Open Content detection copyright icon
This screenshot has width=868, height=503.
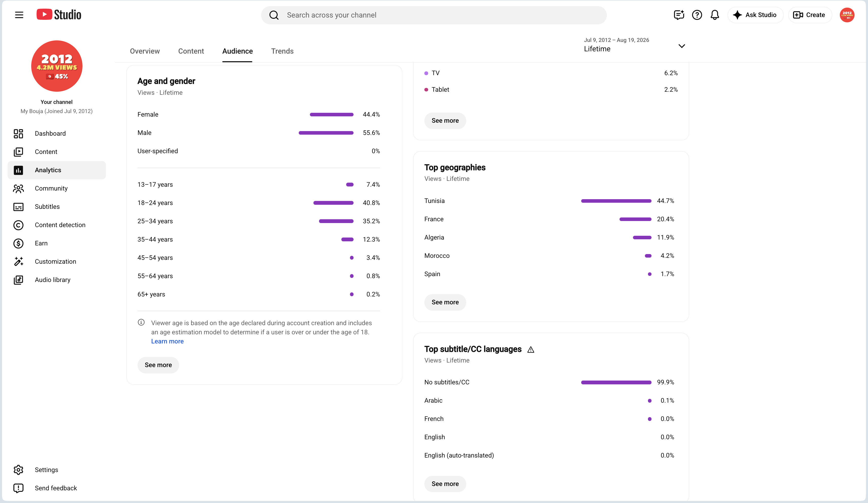click(18, 225)
